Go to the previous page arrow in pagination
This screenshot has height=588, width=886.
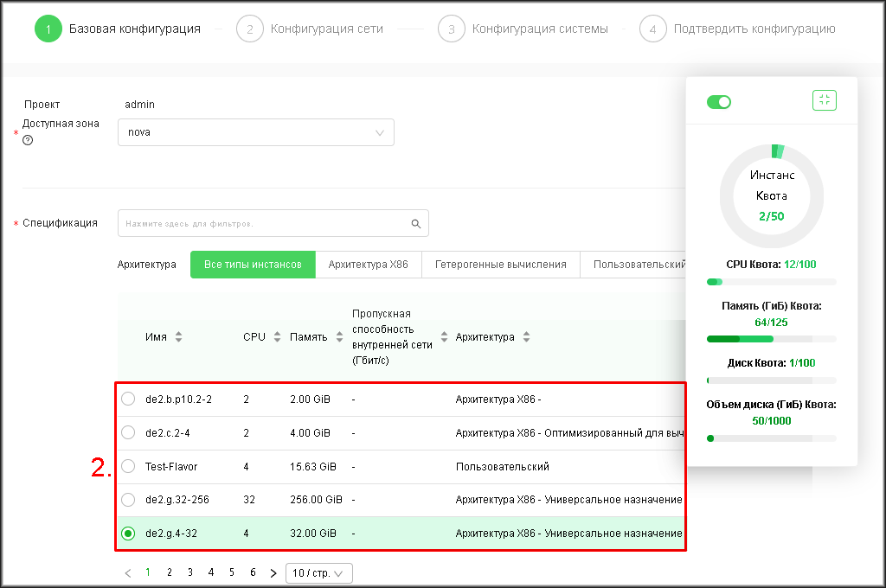(128, 572)
